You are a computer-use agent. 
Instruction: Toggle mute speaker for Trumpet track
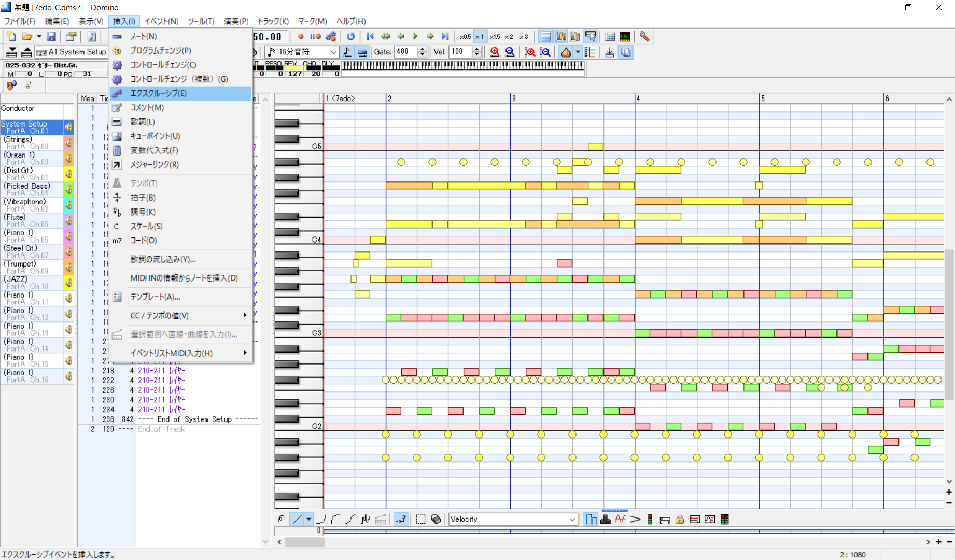[x=68, y=267]
